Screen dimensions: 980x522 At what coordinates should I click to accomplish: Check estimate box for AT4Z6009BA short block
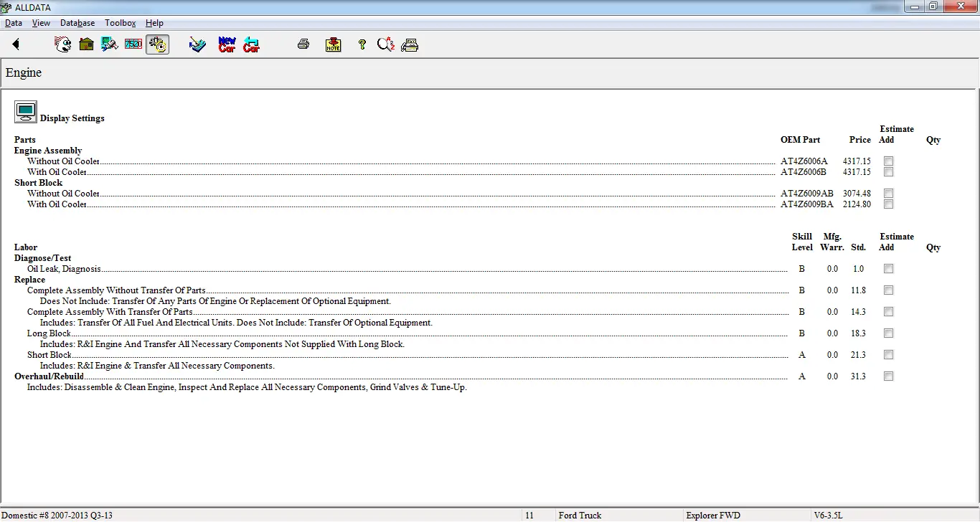tap(889, 204)
